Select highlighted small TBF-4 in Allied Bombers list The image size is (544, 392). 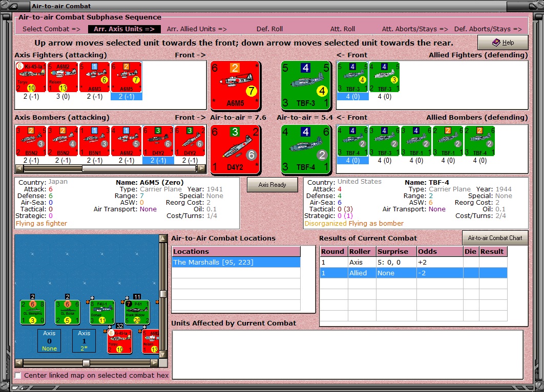352,141
